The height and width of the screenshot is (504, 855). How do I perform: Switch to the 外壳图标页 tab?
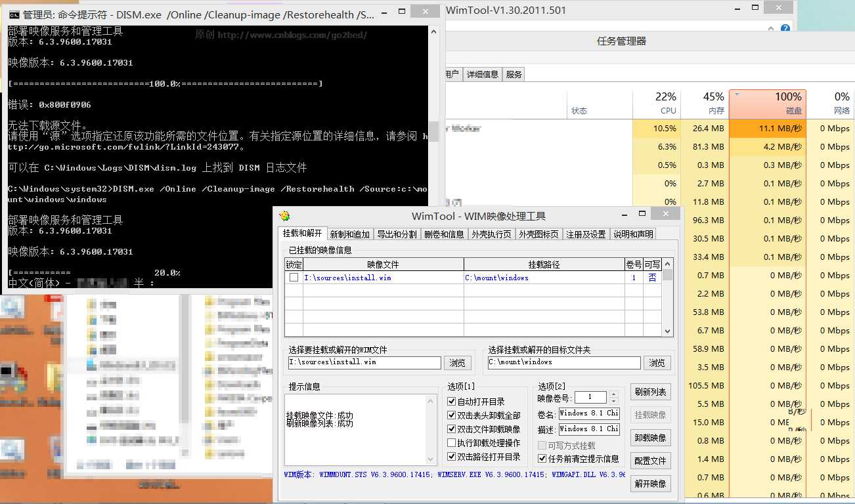[x=538, y=234]
